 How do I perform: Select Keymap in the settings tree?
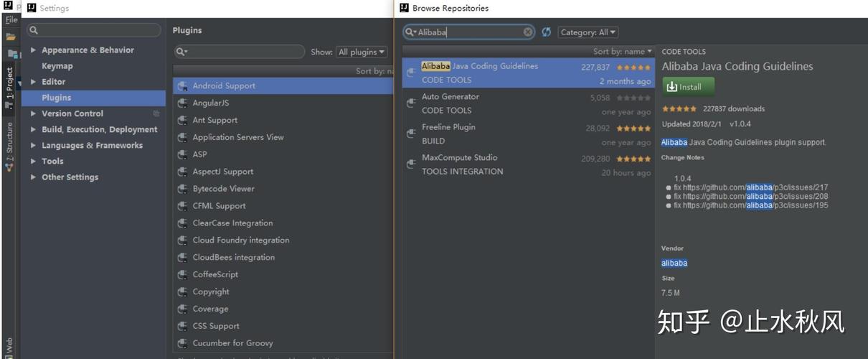(x=57, y=66)
